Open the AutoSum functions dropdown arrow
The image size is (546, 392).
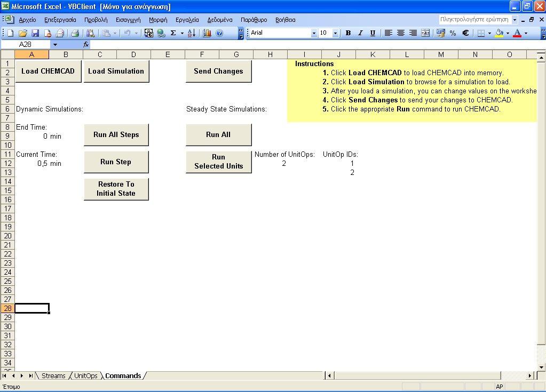point(182,33)
